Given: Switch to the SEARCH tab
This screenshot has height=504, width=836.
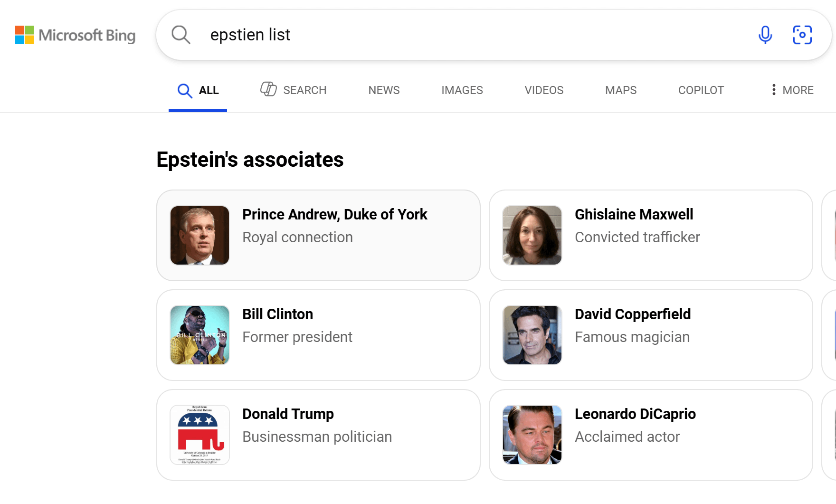Looking at the screenshot, I should (x=293, y=90).
